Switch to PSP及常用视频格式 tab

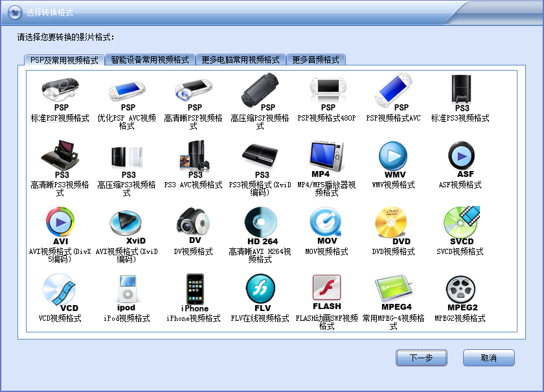pyautogui.click(x=64, y=60)
